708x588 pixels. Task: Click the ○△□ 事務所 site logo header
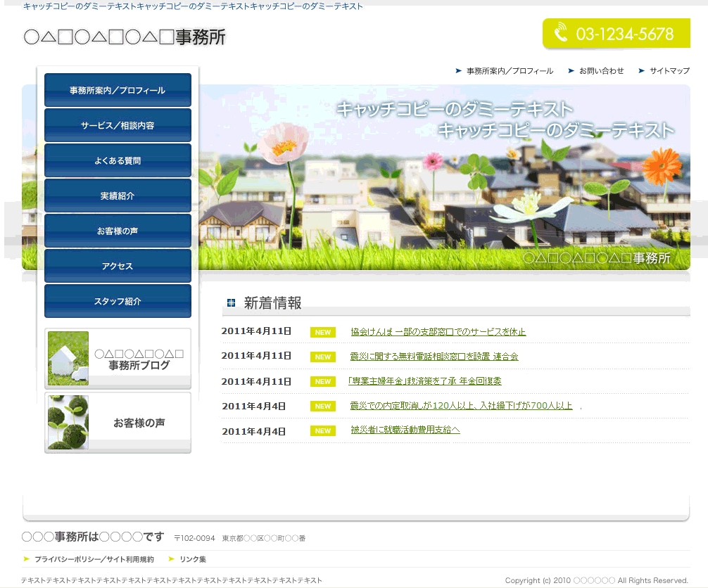[125, 37]
